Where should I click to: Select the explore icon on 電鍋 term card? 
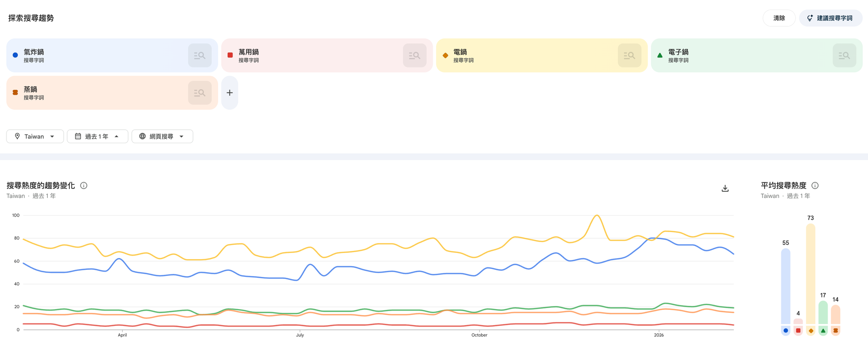[x=629, y=55]
